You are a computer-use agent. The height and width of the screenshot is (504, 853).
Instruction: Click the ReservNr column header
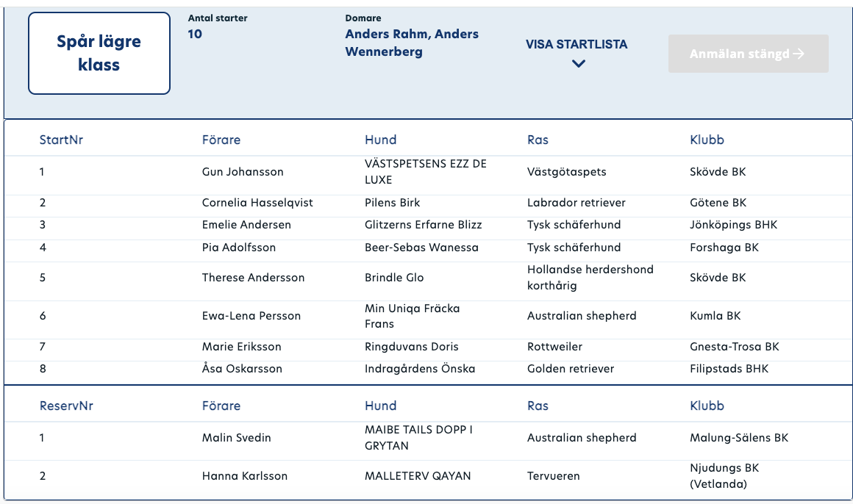click(66, 406)
